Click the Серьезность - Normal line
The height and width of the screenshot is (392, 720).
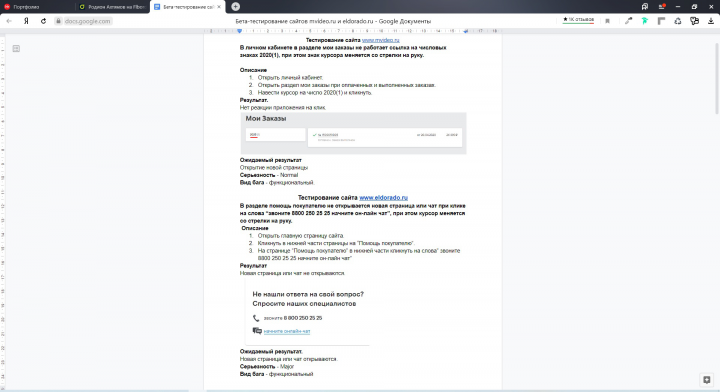(x=269, y=175)
